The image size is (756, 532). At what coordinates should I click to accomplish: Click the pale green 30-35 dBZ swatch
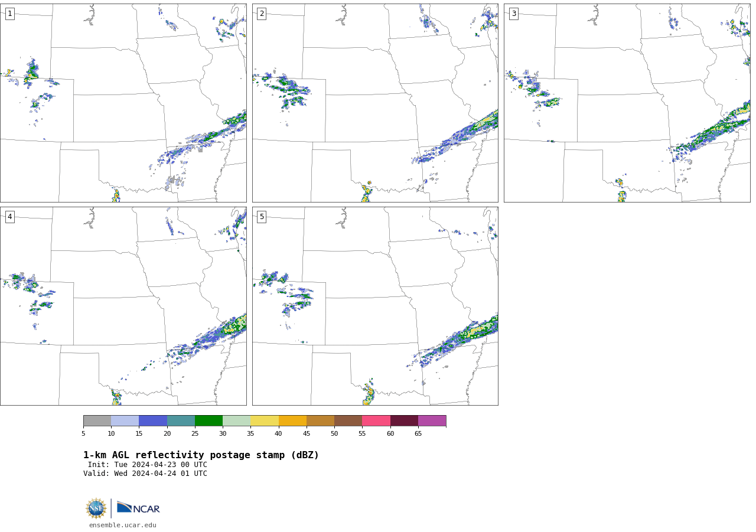pos(237,421)
